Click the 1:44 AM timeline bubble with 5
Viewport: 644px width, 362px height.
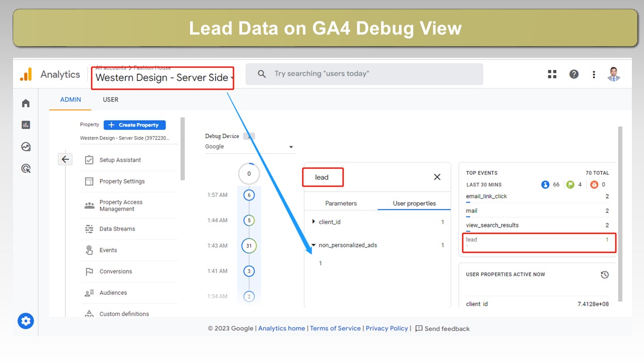[x=249, y=220]
